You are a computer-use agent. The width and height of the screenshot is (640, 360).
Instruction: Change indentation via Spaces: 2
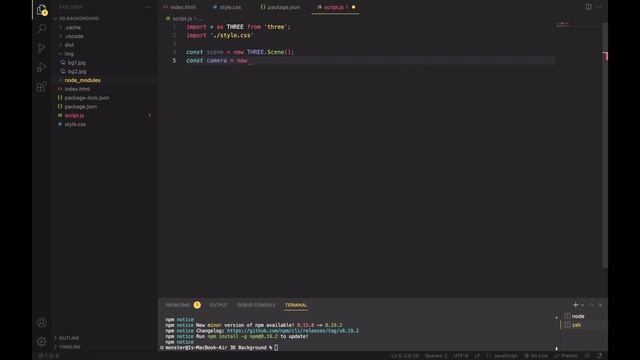tap(436, 356)
